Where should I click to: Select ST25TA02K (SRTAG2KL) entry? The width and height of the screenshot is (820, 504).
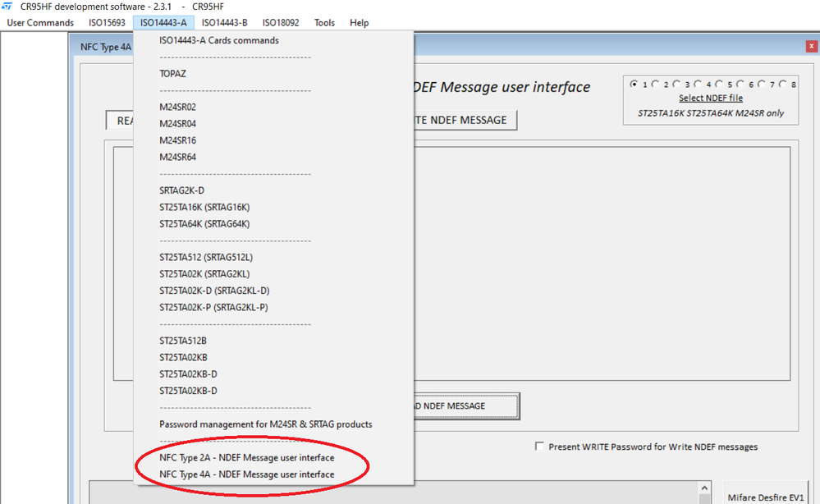pyautogui.click(x=273, y=274)
